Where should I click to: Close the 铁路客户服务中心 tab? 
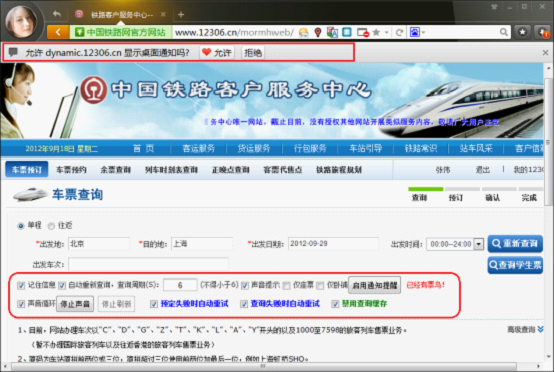tap(163, 15)
